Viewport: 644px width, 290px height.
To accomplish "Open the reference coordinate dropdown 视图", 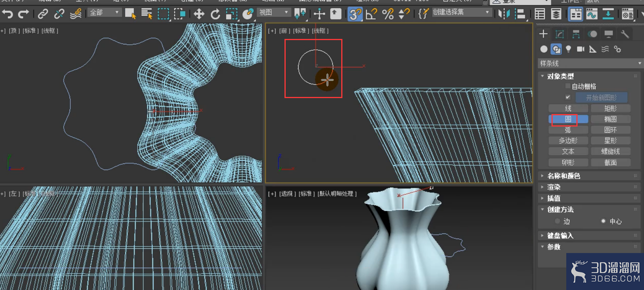I will 274,12.
